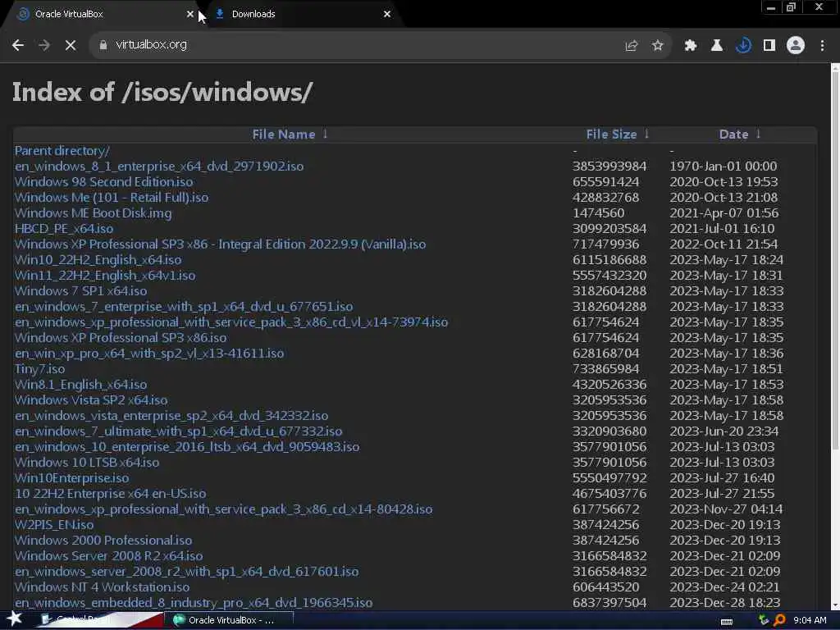The image size is (840, 630).
Task: Click the Control Panel taskbar button
Action: tap(102, 620)
